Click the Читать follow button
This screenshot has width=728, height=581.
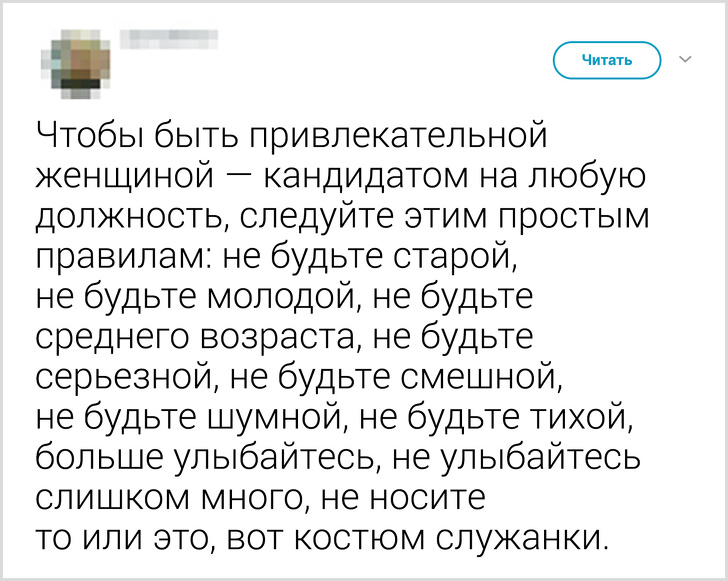[607, 60]
